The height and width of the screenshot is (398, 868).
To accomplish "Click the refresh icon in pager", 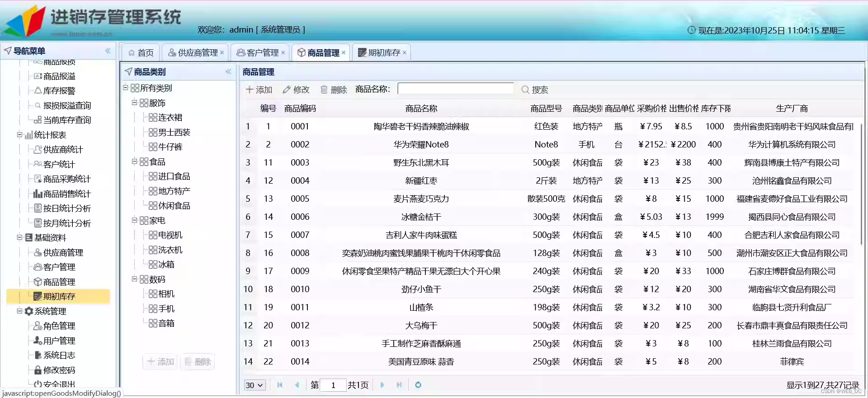I will [418, 385].
